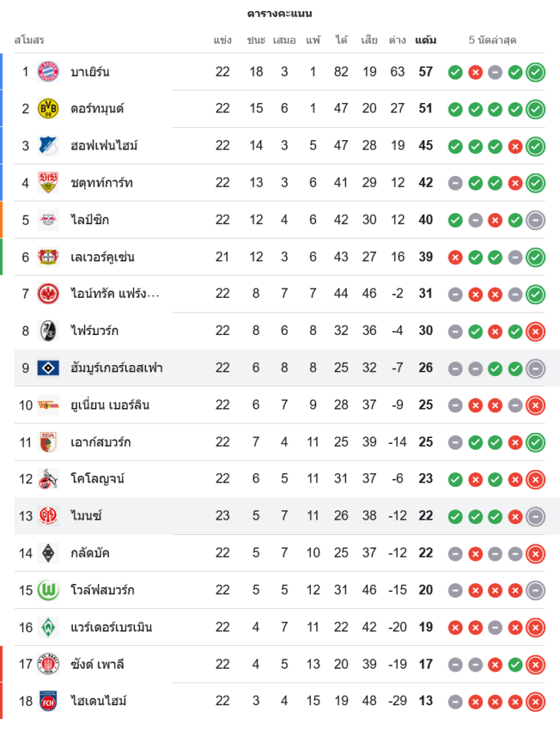Click the ยูเนี่ยน เบอร์ลิน team name
The width and height of the screenshot is (560, 730).
[110, 405]
